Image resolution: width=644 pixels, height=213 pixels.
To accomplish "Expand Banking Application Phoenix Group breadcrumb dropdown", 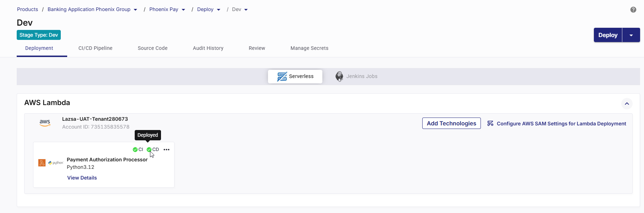I will tap(135, 10).
